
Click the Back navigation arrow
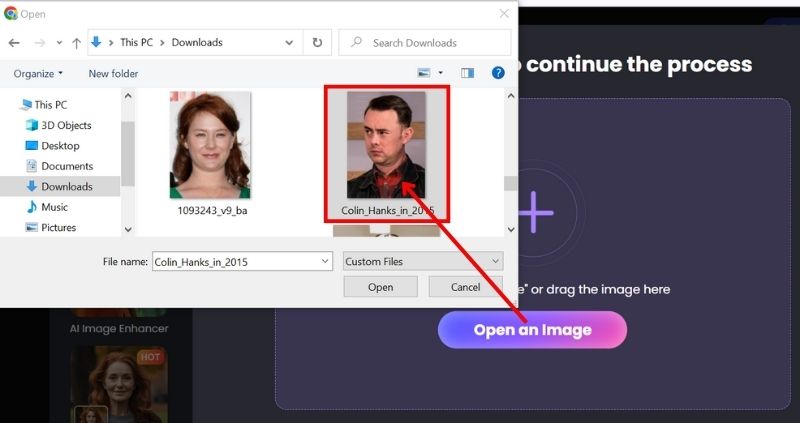[x=14, y=43]
